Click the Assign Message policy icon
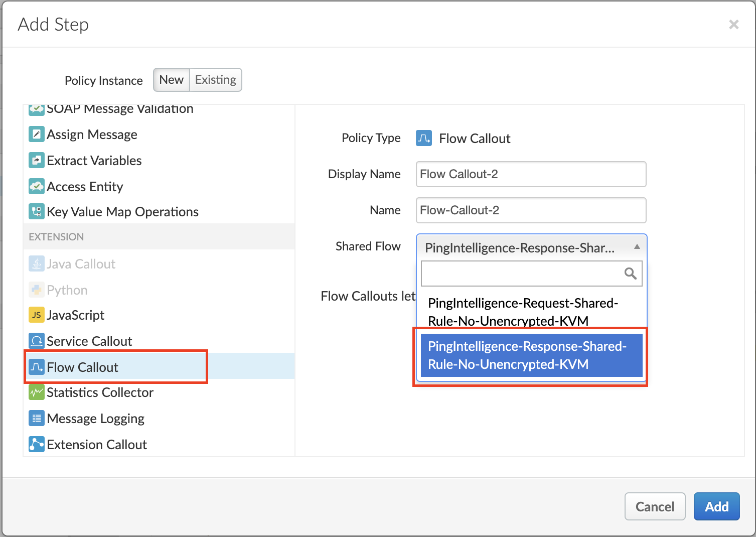Image resolution: width=756 pixels, height=537 pixels. point(36,135)
